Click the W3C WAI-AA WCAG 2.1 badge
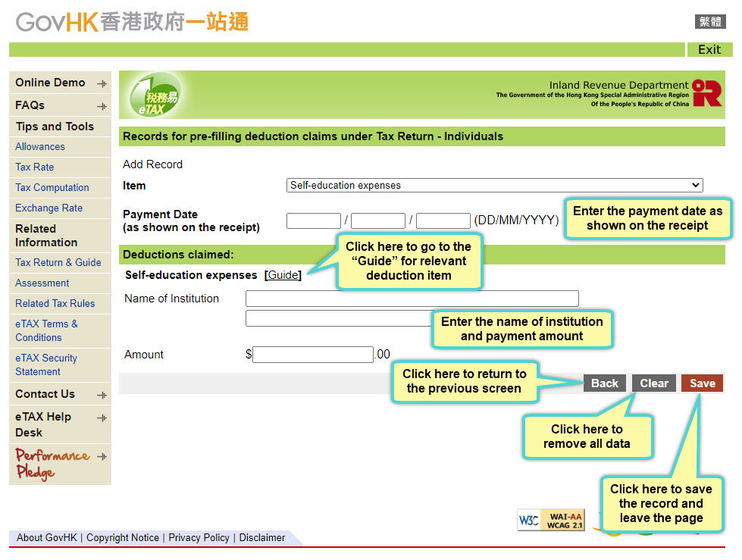This screenshot has width=742, height=560. click(551, 521)
